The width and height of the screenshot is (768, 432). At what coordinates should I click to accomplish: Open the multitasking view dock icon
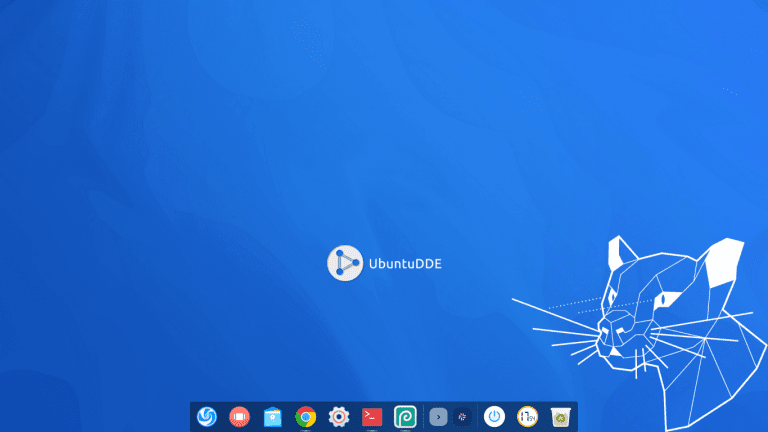[x=240, y=417]
